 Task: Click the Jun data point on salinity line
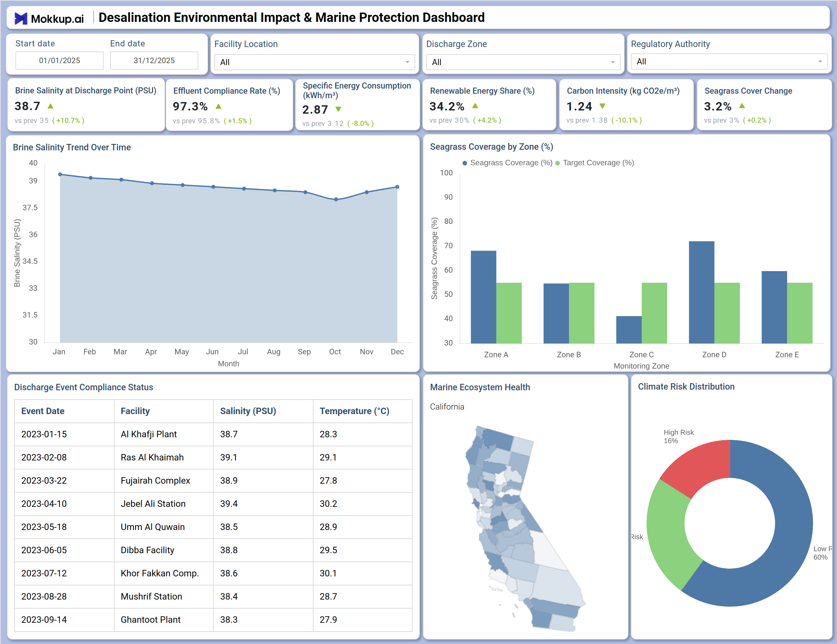213,187
